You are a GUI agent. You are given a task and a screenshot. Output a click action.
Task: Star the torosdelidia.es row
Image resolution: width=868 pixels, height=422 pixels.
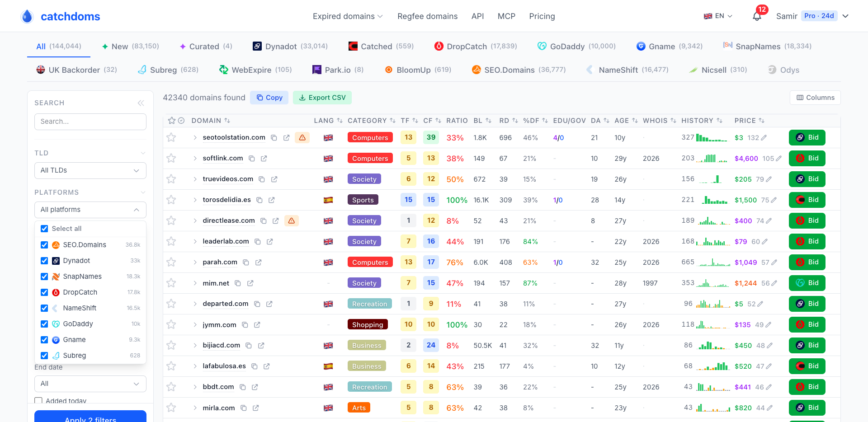pos(171,200)
